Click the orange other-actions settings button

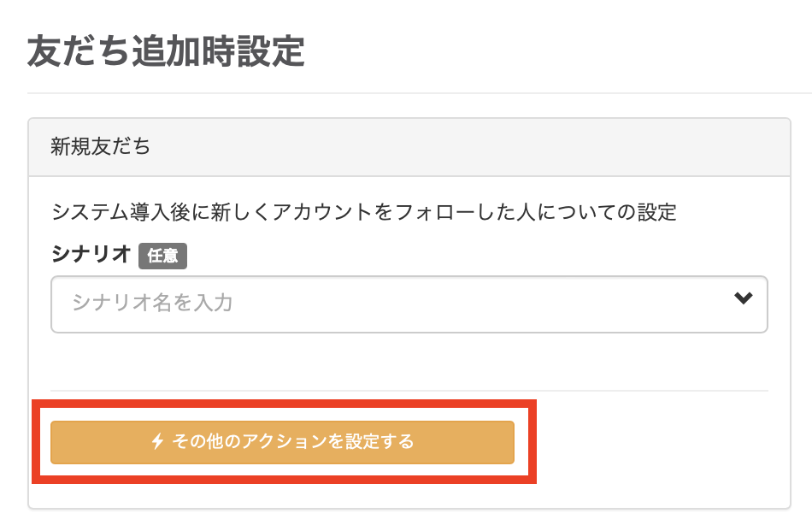coord(282,442)
